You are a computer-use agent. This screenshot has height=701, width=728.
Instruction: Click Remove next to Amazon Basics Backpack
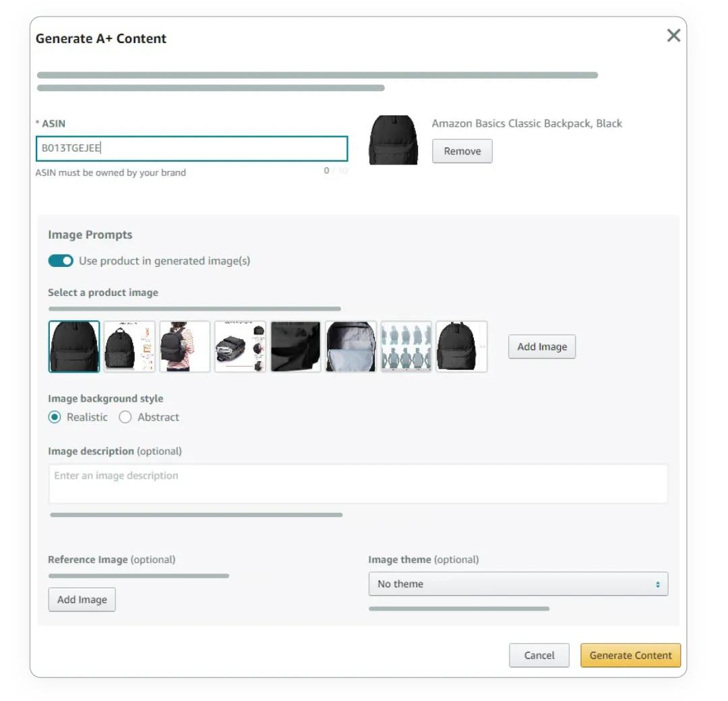[x=462, y=151]
